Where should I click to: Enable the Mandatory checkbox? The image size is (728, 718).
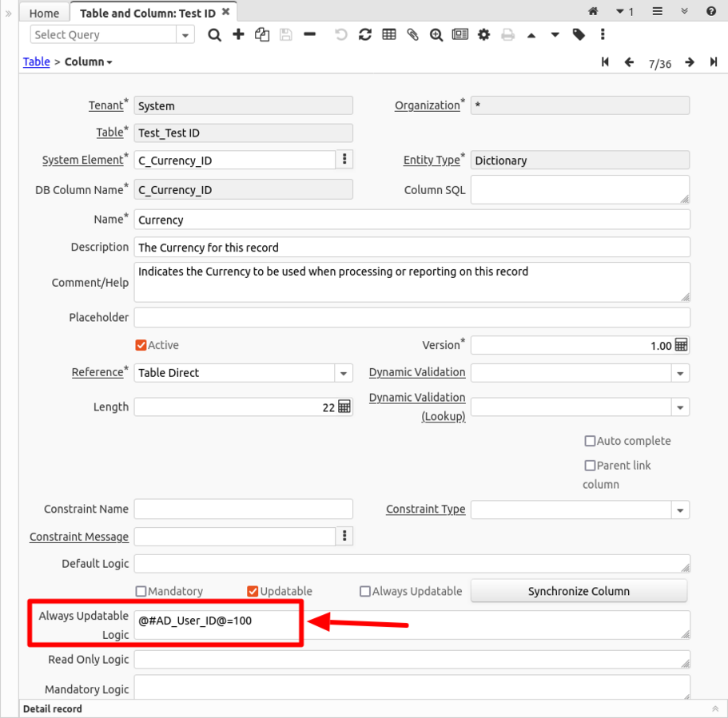pyautogui.click(x=141, y=591)
